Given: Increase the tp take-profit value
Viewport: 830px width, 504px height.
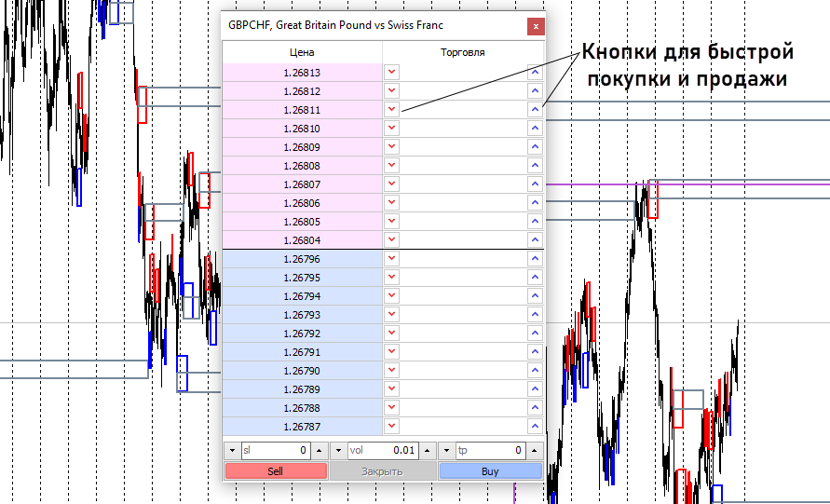Looking at the screenshot, I should (535, 450).
